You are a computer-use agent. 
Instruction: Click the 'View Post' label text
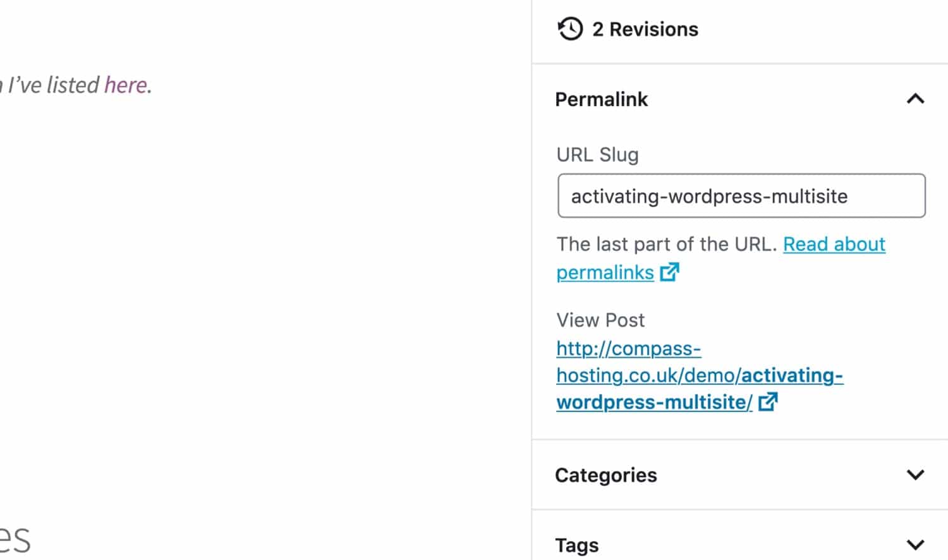click(x=600, y=320)
